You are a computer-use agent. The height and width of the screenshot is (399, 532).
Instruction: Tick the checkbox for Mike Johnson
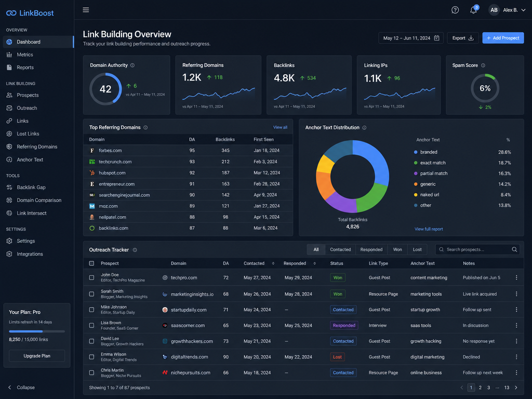coord(91,310)
